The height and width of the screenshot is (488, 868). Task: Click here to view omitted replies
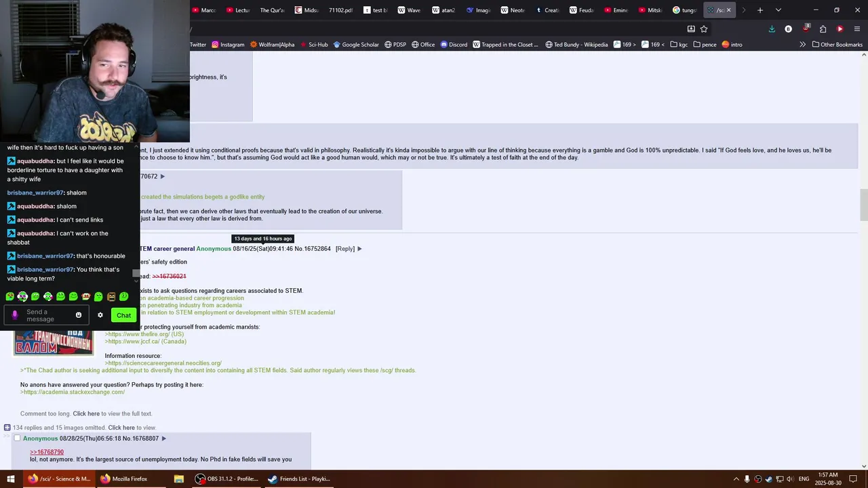121,428
